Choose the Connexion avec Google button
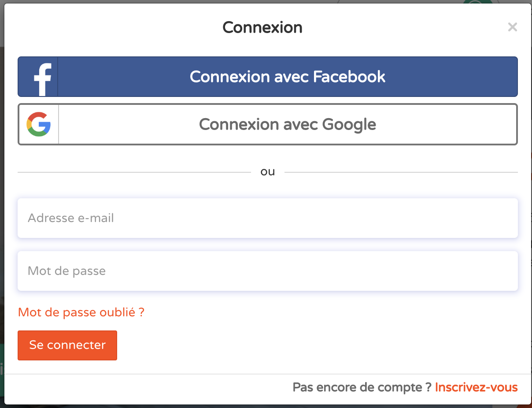The height and width of the screenshot is (408, 532). coord(268,124)
